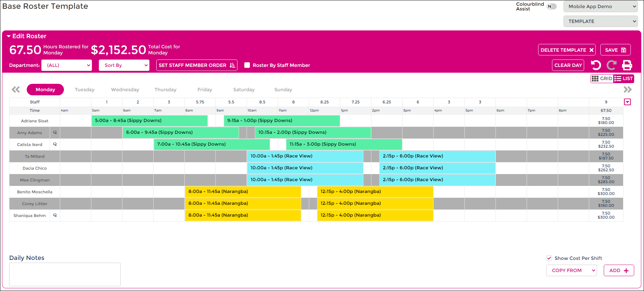Open the COPY FROM dropdown

coord(572,270)
